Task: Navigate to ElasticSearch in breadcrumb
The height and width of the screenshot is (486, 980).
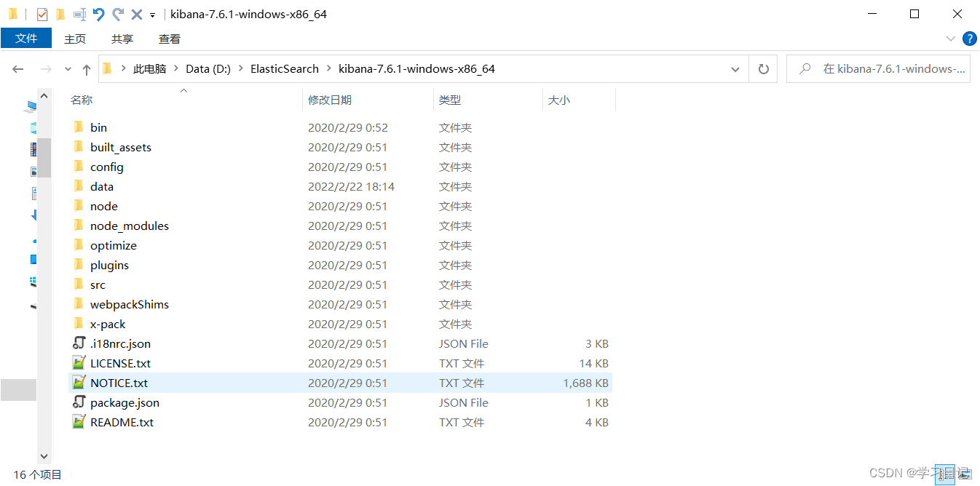Action: [285, 69]
